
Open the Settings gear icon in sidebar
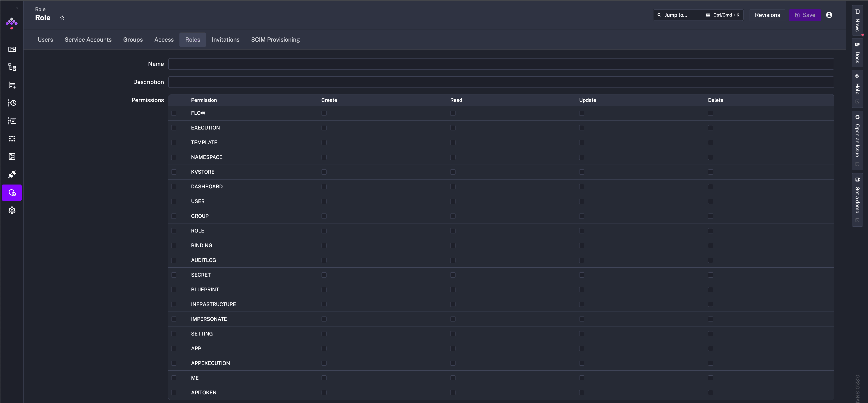point(12,210)
